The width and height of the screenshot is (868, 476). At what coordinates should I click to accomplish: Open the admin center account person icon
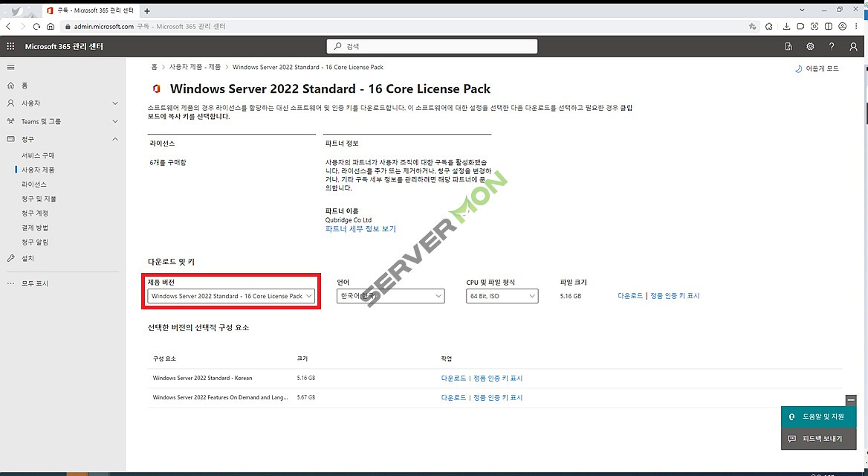pos(853,47)
